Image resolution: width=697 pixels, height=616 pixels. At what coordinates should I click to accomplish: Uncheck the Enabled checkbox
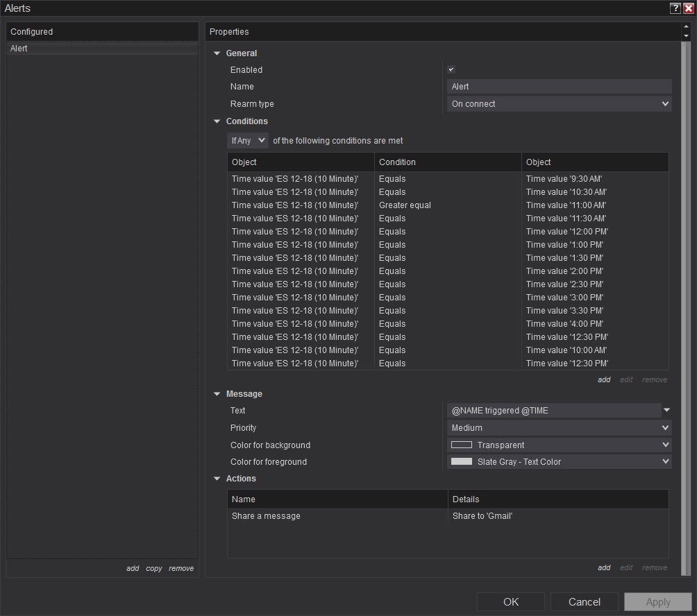click(x=451, y=70)
